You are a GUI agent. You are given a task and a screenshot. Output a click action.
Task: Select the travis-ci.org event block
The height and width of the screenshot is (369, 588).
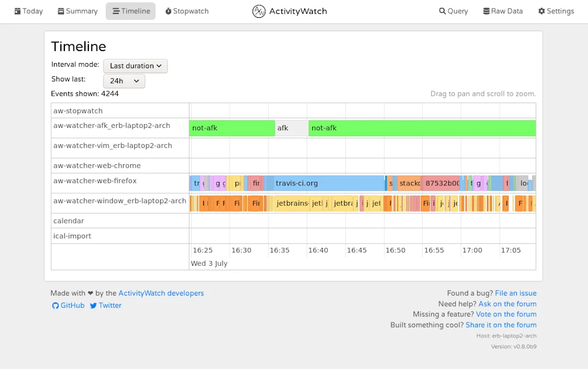point(327,183)
